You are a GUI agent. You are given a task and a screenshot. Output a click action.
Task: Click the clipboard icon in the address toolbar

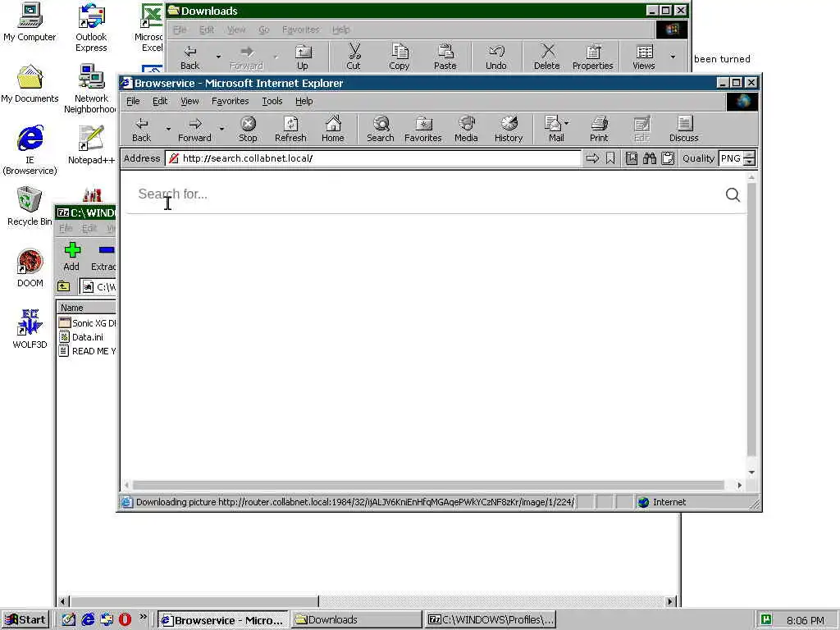(668, 158)
